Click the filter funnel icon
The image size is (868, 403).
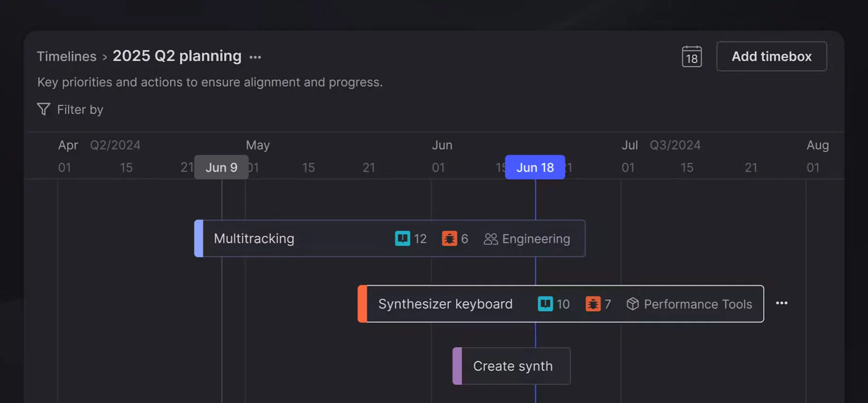(44, 110)
